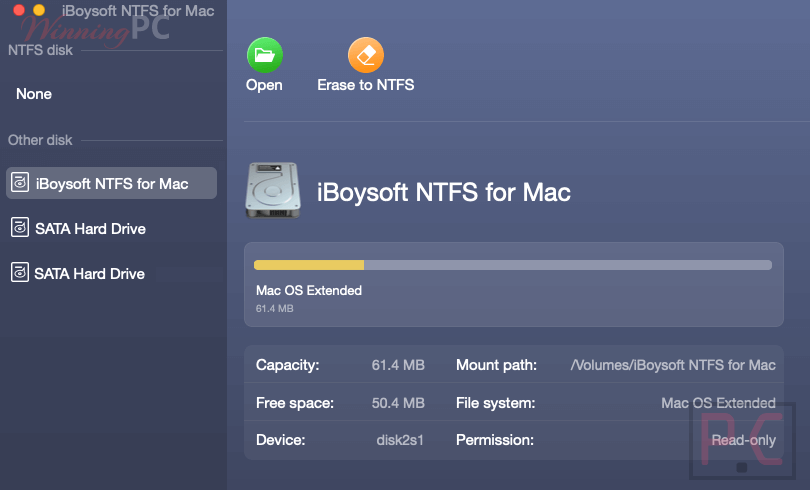Click the mount path /Volumes/iBoysoft NTFS for Mac

pos(673,365)
